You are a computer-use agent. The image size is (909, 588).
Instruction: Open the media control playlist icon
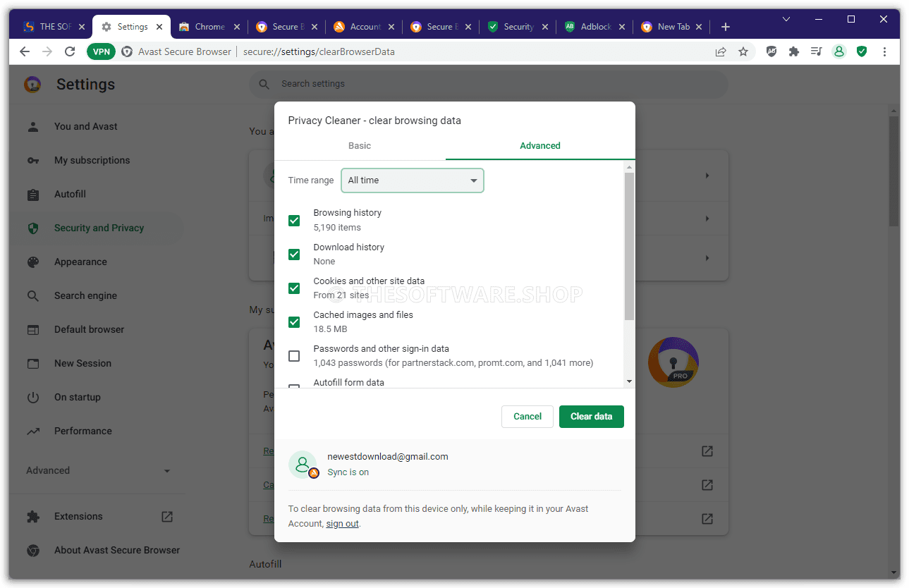[x=817, y=51]
